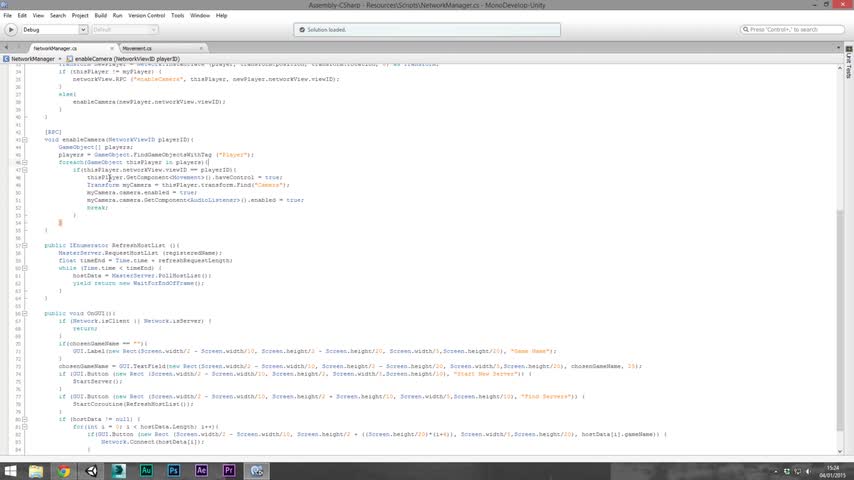
Task: Click the void enableCamera method declaration
Action: pos(119,139)
